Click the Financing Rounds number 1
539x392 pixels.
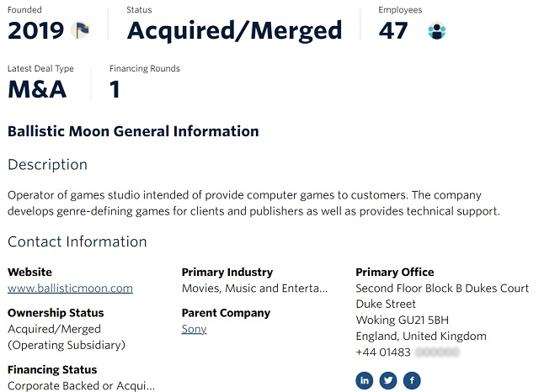115,89
